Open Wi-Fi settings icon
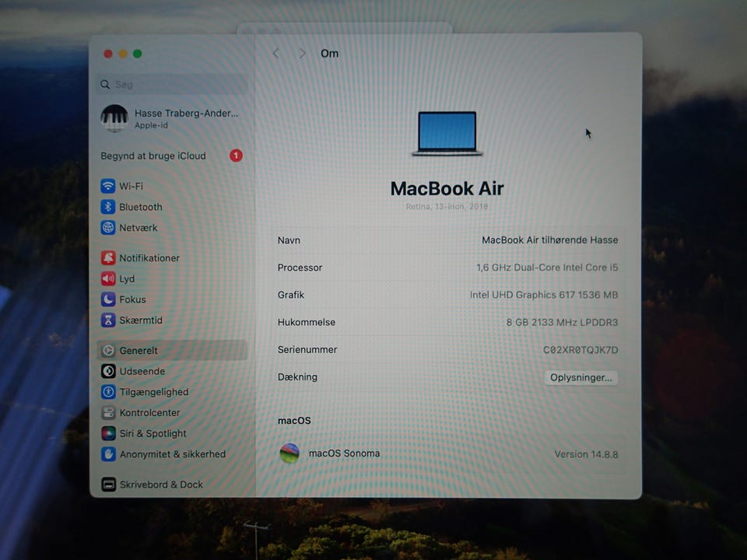 pos(108,186)
